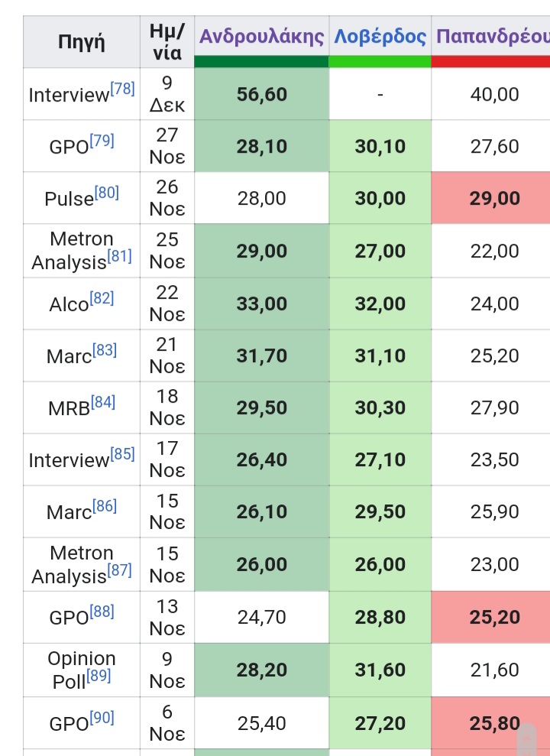Screen dimensions: 550x756
Task: Open footnote 89 for Opinion Poll
Action: pyautogui.click(x=99, y=676)
